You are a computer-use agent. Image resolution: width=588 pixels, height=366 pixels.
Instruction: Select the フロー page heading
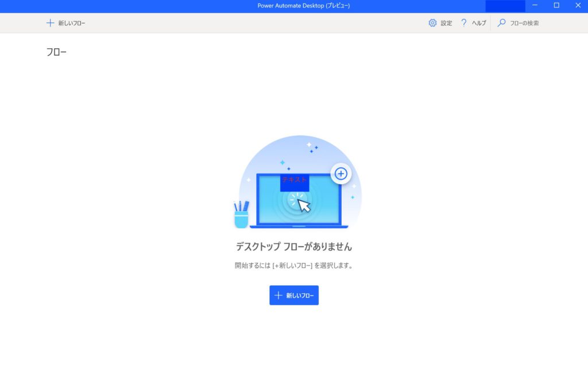tap(56, 52)
